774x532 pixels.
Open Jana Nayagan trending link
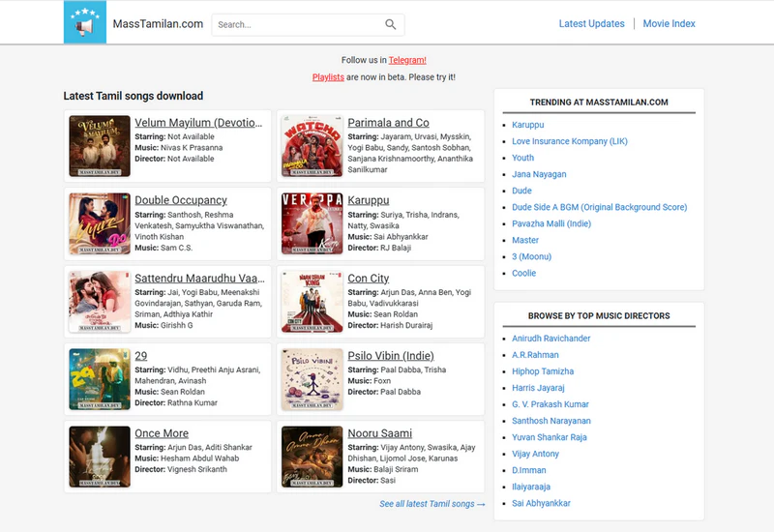coord(539,174)
